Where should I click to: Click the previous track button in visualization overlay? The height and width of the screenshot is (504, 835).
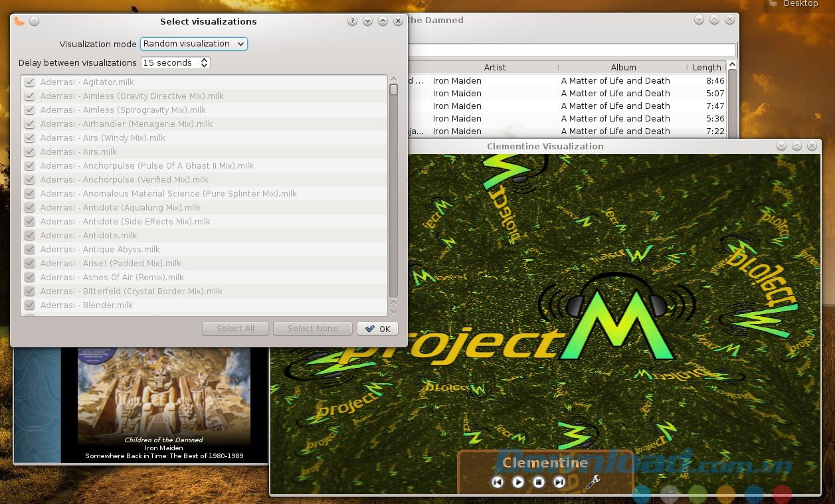[498, 482]
